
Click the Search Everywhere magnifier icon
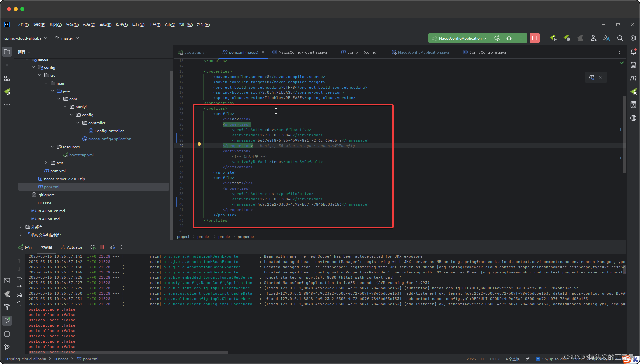coord(620,38)
